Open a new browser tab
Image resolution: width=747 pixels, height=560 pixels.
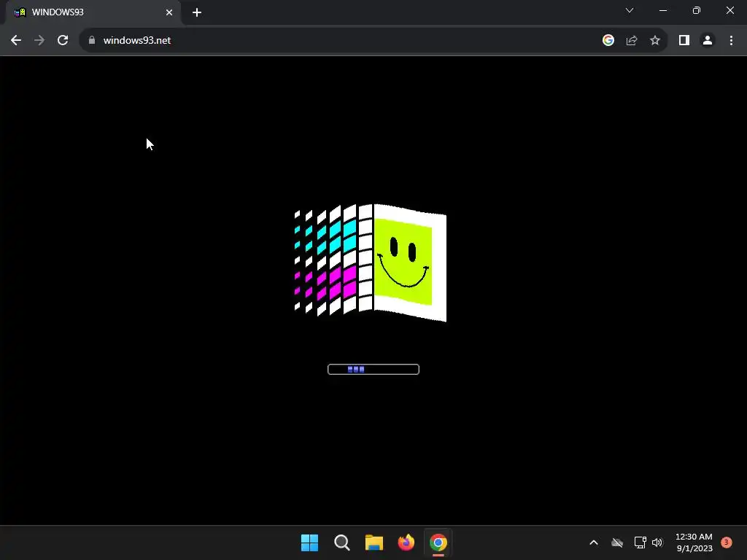[197, 12]
